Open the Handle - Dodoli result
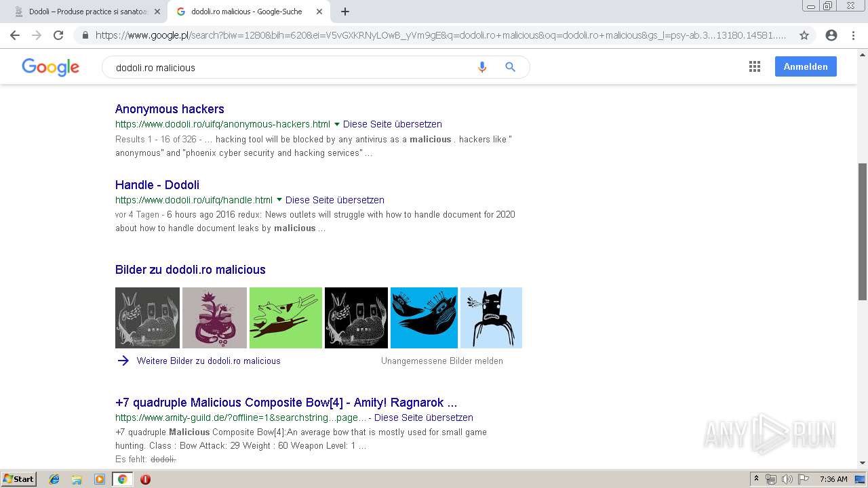This screenshot has width=868, height=488. 157,185
